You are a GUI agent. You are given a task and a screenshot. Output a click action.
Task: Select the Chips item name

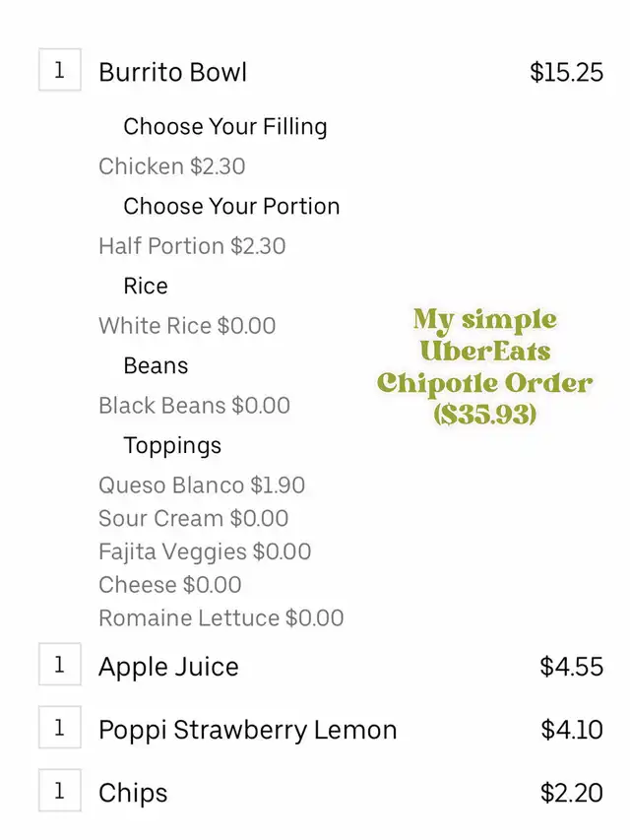(x=133, y=793)
